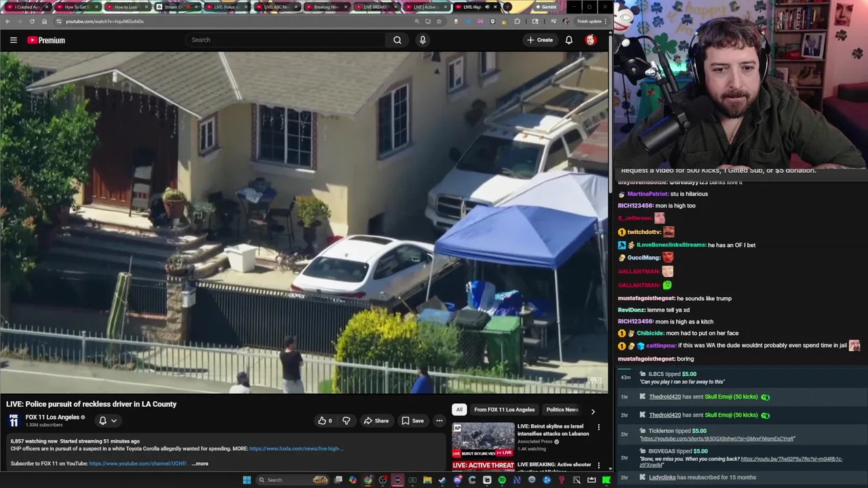Screen dimensions: 868x488
Task: Open the Windows Start menu
Action: pyautogui.click(x=247, y=480)
